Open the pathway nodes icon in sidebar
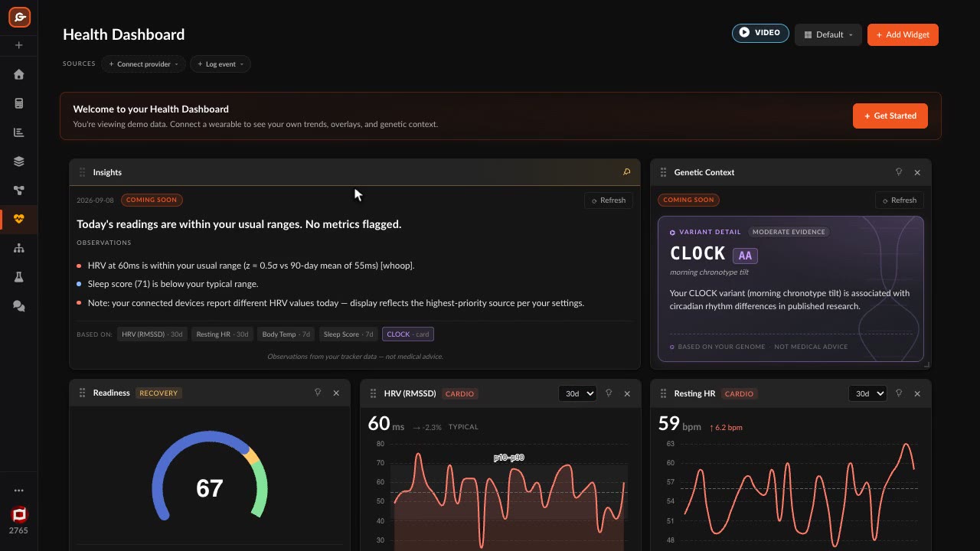This screenshot has width=980, height=551. pos(19,191)
